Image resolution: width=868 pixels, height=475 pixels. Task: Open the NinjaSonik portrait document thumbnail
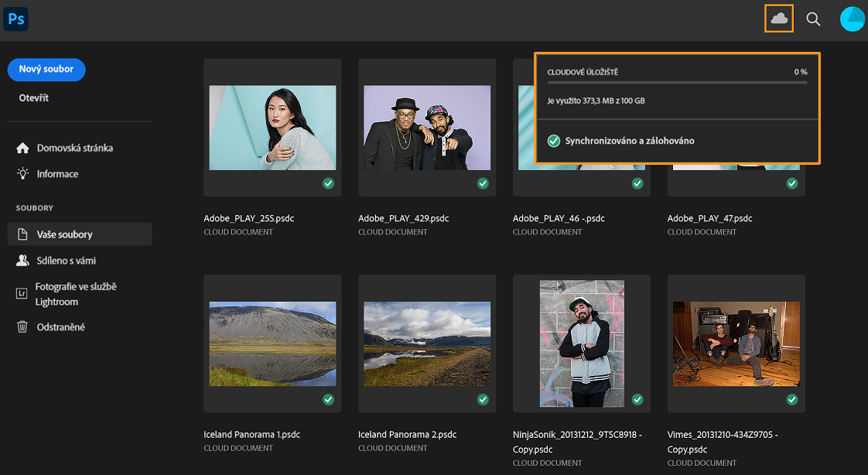[582, 343]
